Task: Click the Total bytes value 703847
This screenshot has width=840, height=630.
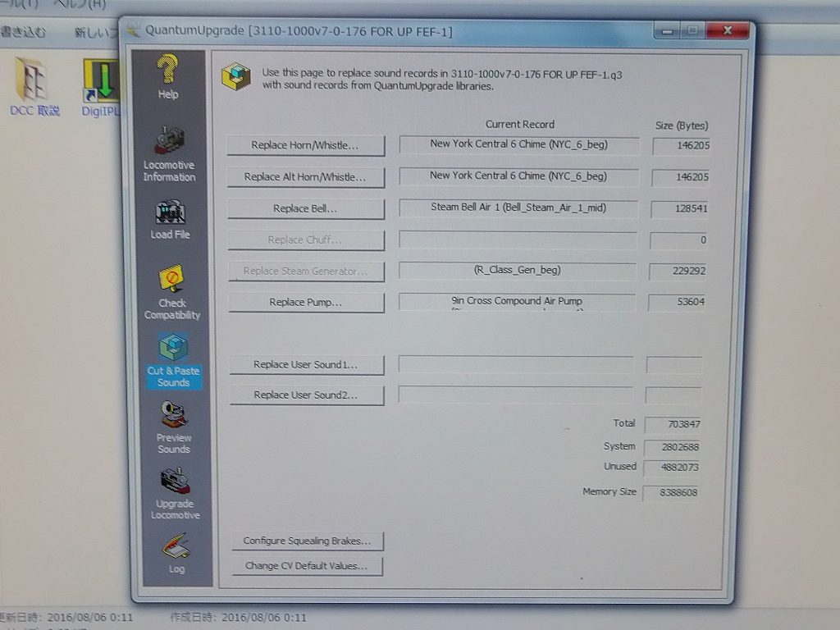Action: pos(673,424)
